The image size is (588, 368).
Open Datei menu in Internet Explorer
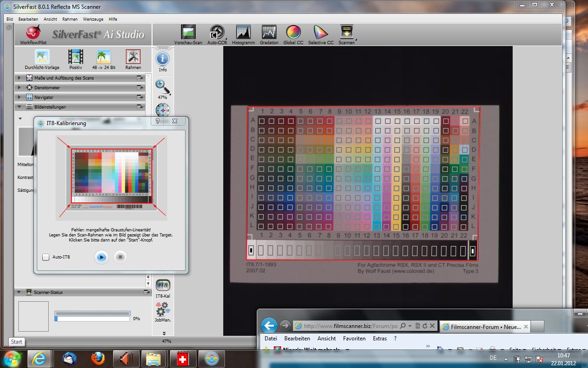point(271,339)
